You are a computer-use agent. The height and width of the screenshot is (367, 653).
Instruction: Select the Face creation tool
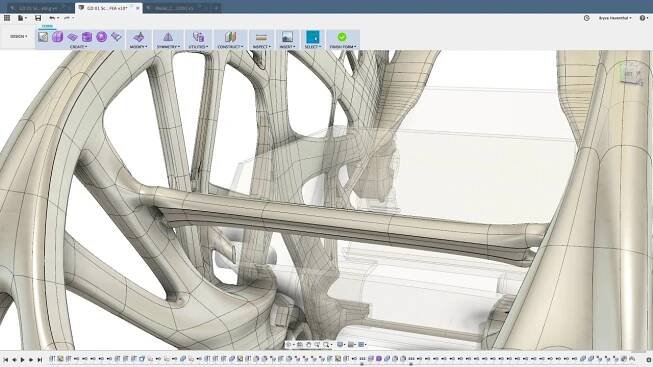[x=116, y=37]
